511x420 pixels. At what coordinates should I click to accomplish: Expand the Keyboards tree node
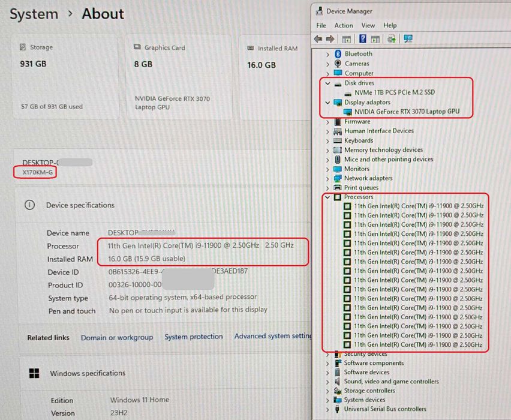327,141
